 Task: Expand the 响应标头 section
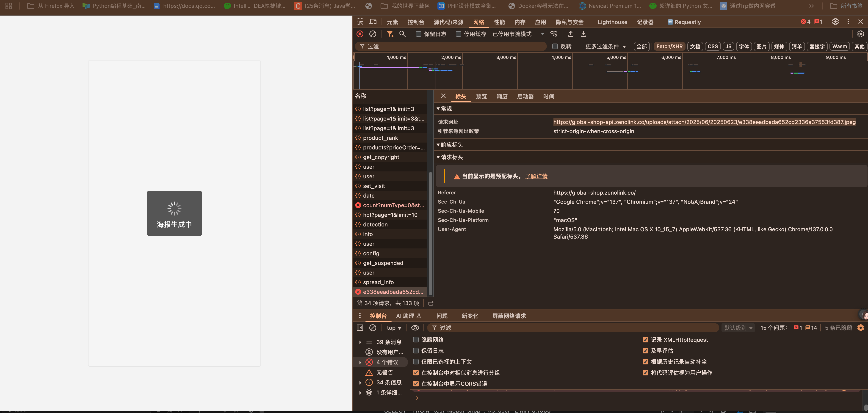click(x=450, y=145)
